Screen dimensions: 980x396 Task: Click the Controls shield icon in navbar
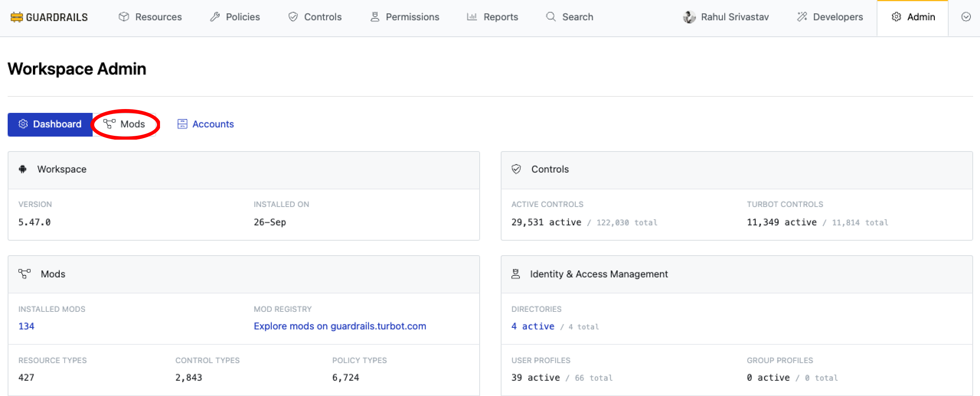tap(293, 17)
